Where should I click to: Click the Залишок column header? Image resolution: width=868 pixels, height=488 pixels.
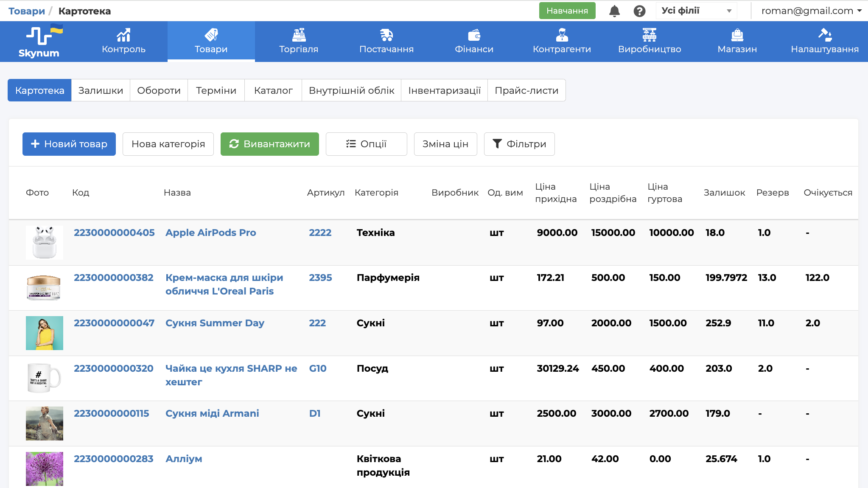point(724,193)
